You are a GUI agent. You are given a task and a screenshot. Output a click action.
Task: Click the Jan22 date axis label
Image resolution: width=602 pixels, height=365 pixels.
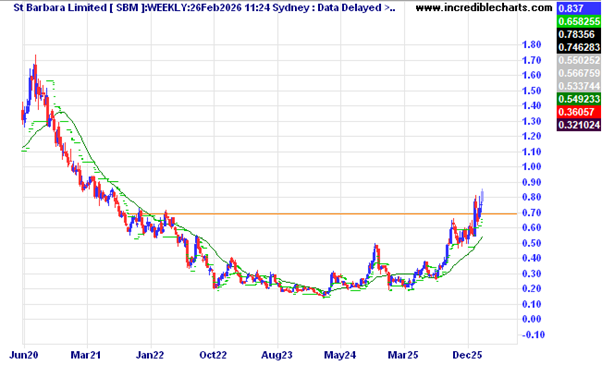[150, 355]
